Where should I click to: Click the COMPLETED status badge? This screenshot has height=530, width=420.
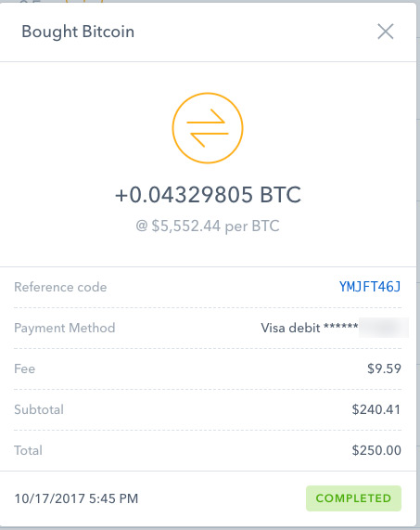tap(353, 498)
